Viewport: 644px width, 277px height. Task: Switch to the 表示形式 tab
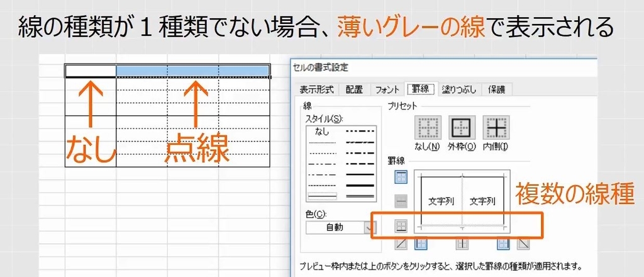point(316,89)
